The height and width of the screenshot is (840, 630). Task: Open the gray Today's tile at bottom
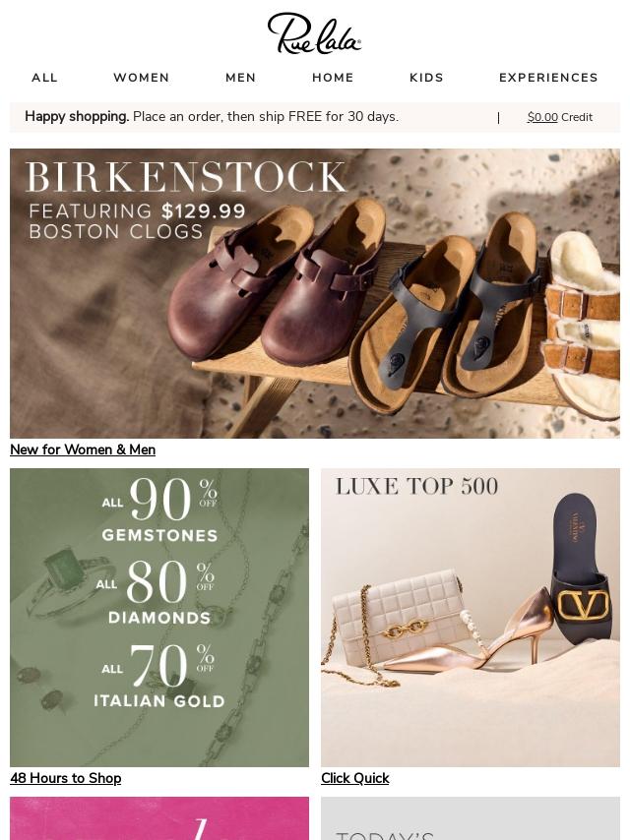[471, 818]
